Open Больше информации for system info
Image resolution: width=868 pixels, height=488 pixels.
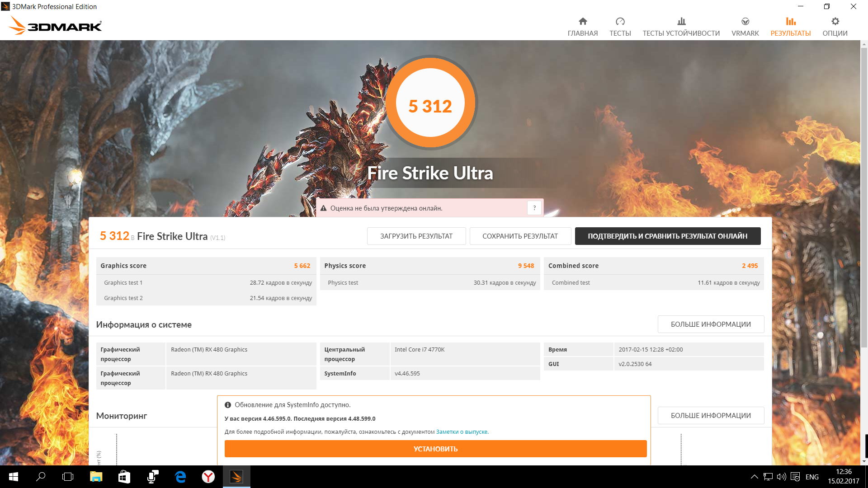pyautogui.click(x=710, y=324)
